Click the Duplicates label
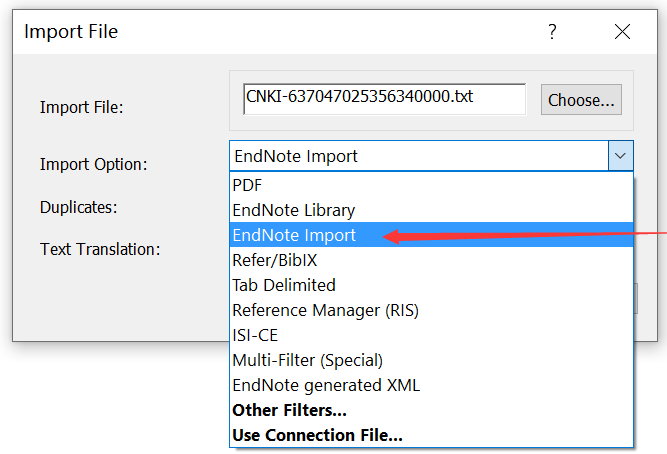 point(79,207)
